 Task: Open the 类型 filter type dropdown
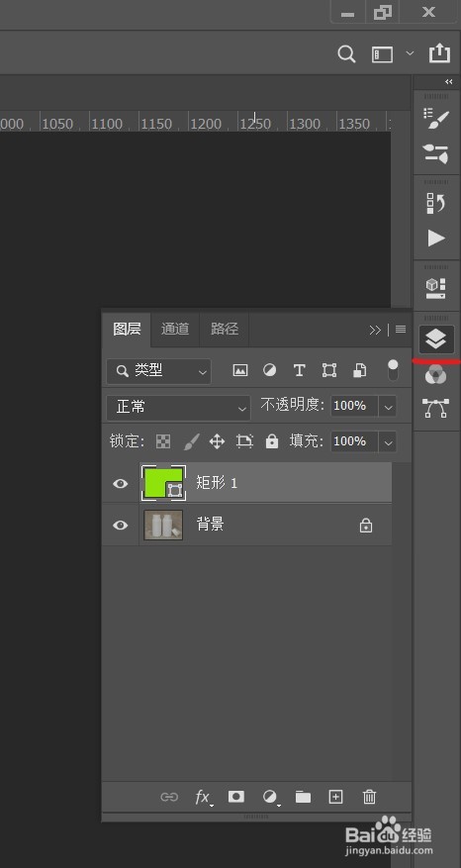159,371
